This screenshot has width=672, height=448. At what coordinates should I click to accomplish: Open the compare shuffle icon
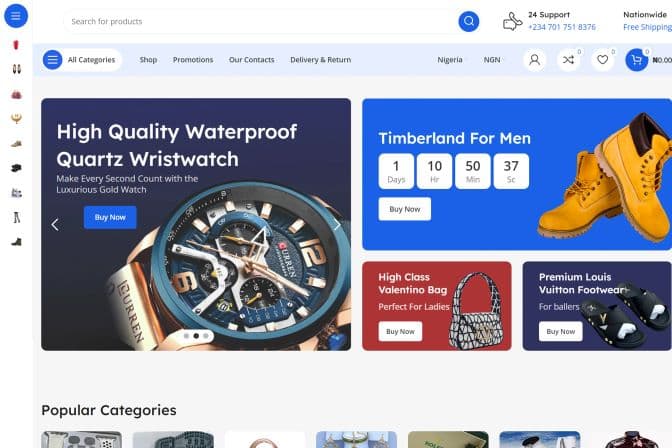(x=568, y=60)
